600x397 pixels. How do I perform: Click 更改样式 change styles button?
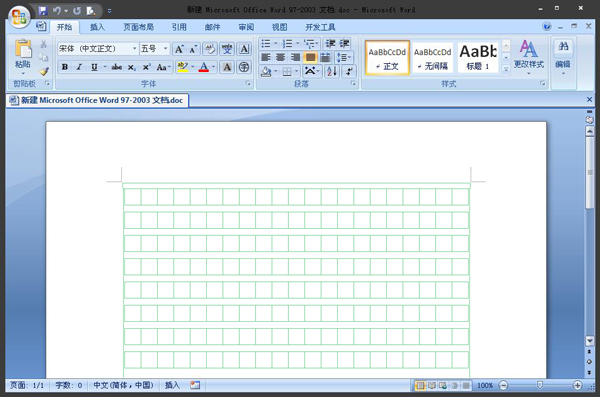coord(528,57)
